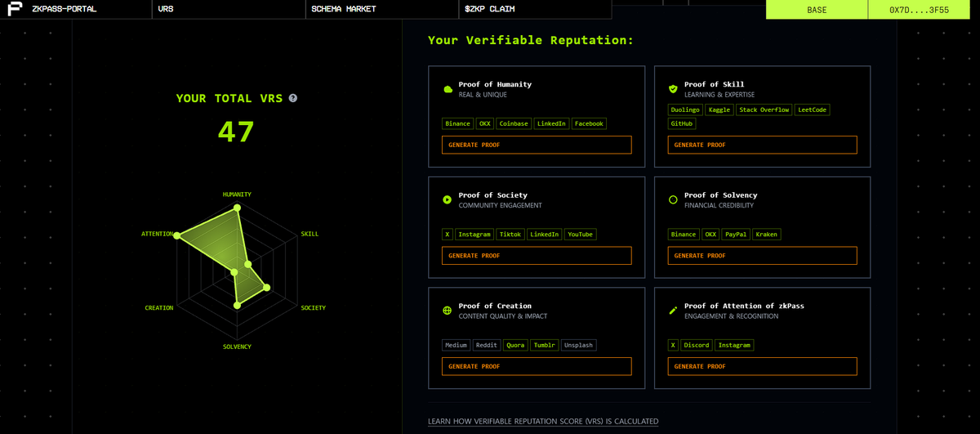Generate proof for Proof of Solvency
The height and width of the screenshot is (434, 980).
pyautogui.click(x=763, y=256)
